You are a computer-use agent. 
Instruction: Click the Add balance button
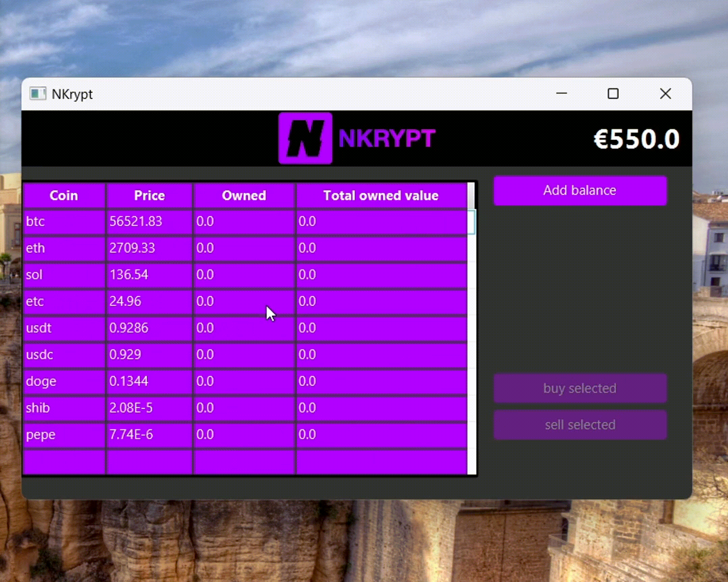(580, 191)
